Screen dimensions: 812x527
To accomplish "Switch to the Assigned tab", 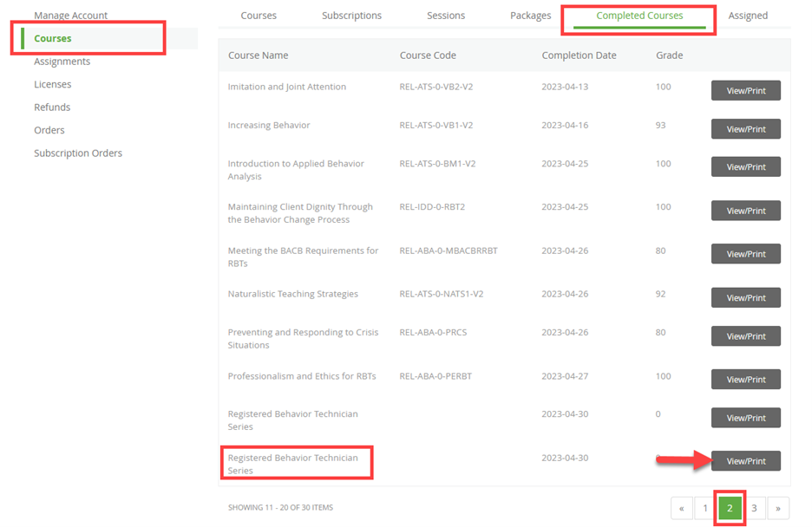I will coord(748,16).
